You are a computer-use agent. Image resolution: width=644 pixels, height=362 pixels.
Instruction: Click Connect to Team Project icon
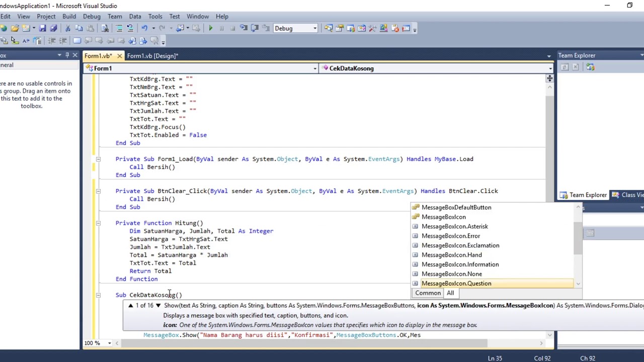pos(591,67)
